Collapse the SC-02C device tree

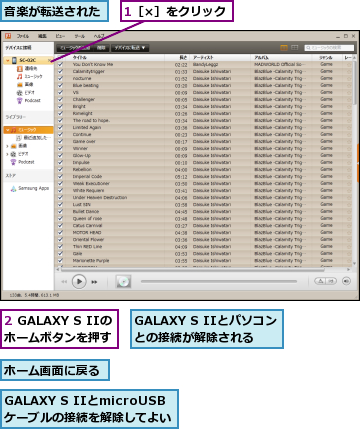(x=8, y=61)
